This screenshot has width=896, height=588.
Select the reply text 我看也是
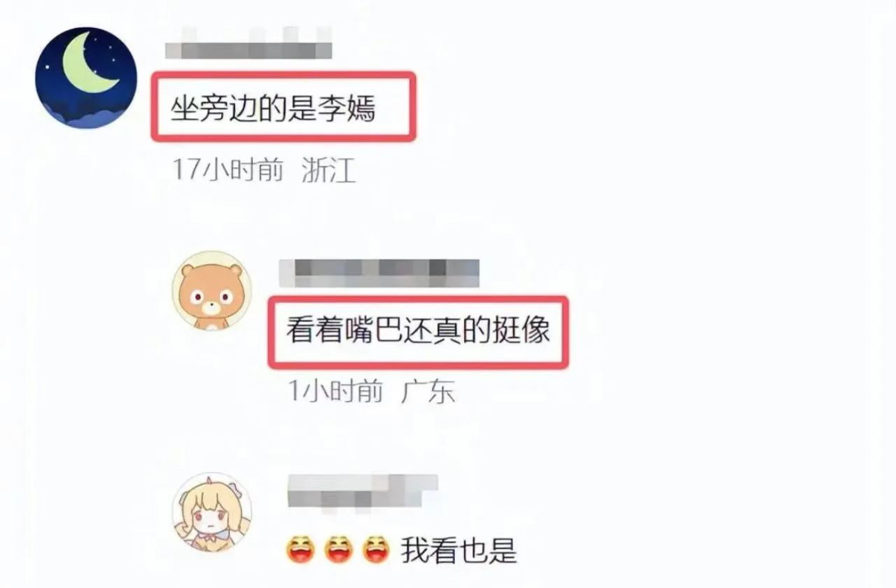[x=458, y=551]
